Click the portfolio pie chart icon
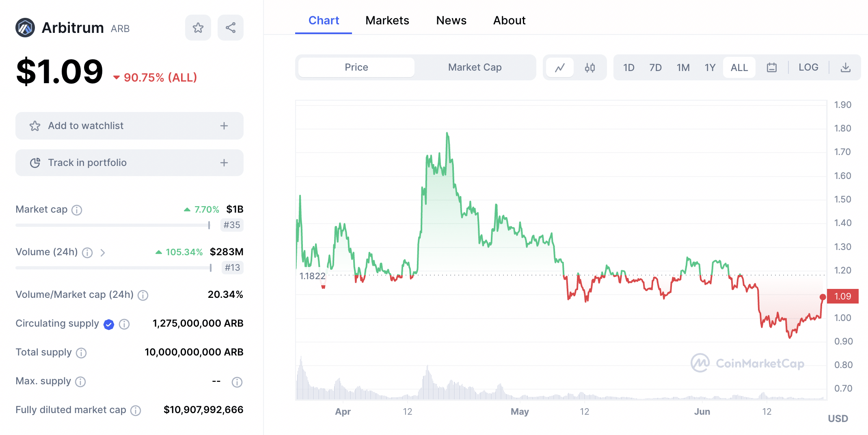 (35, 163)
